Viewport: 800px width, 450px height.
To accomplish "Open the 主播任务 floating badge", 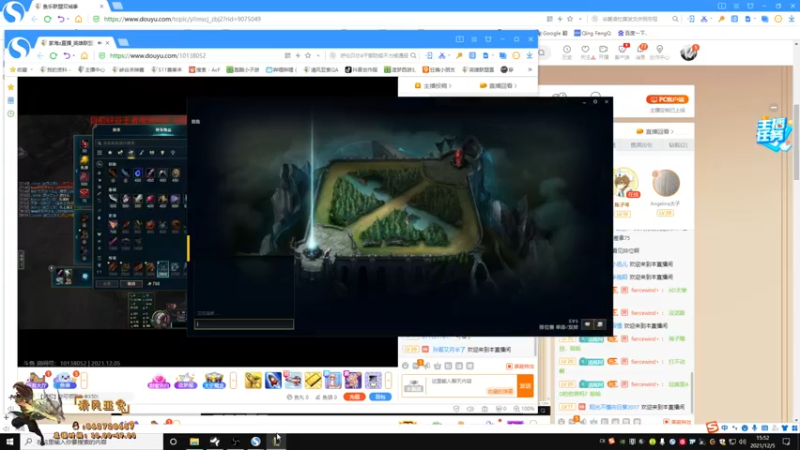I will [773, 134].
